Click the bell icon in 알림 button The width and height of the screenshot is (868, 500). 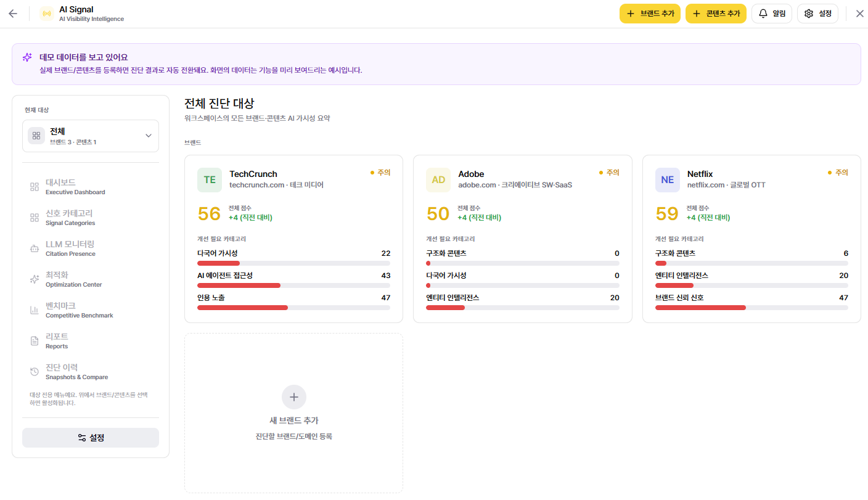pyautogui.click(x=763, y=14)
